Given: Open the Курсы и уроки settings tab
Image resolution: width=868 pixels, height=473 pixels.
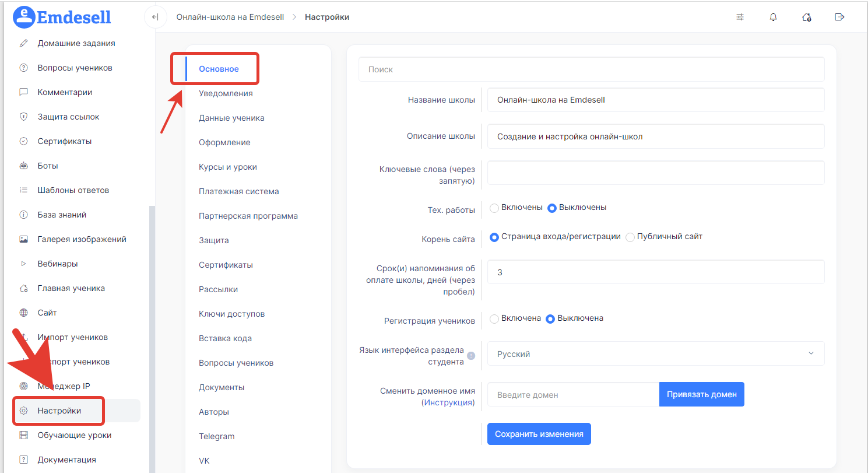Looking at the screenshot, I should click(x=228, y=167).
